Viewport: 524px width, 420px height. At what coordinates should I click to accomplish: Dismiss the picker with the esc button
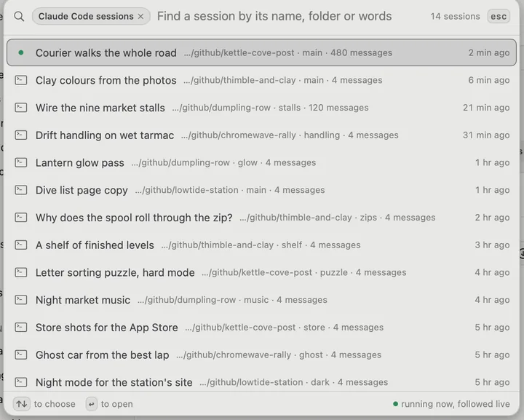pyautogui.click(x=499, y=16)
